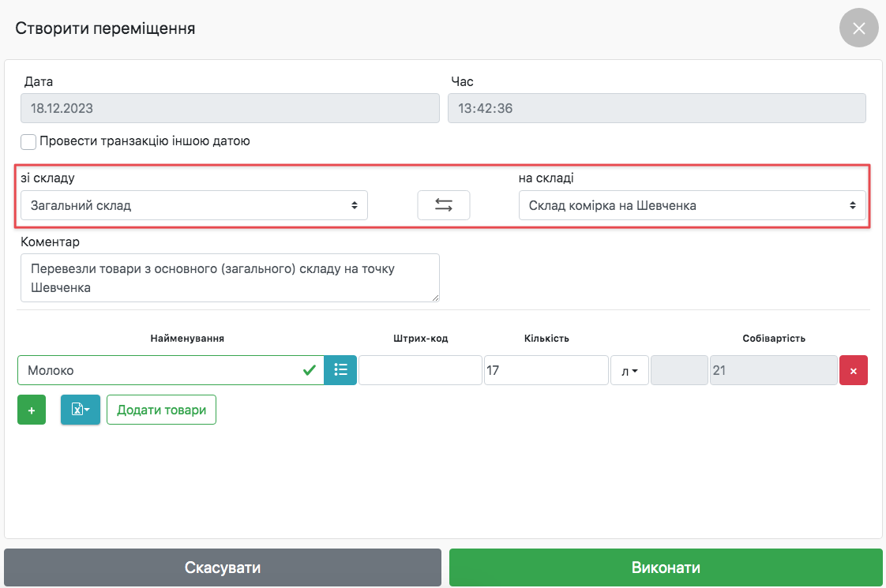This screenshot has height=588, width=886.
Task: Click the Собівартість field showing 21
Action: (x=773, y=370)
